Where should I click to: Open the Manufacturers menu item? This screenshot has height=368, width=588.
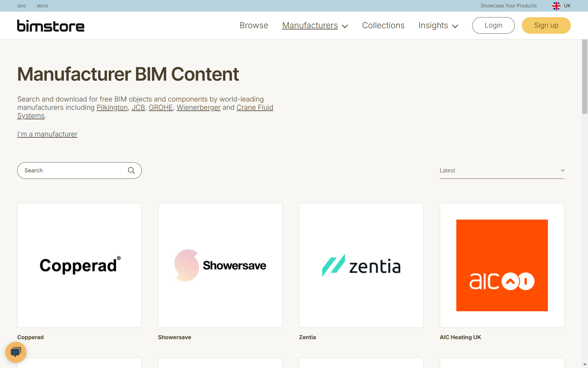(310, 25)
